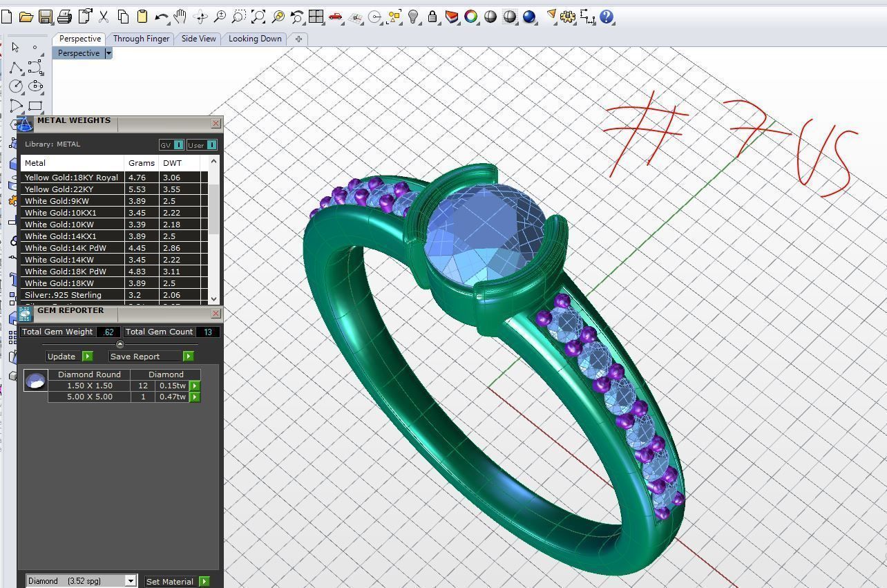Close the Gem Reporter panel
Image resolution: width=887 pixels, height=588 pixels.
tap(216, 313)
